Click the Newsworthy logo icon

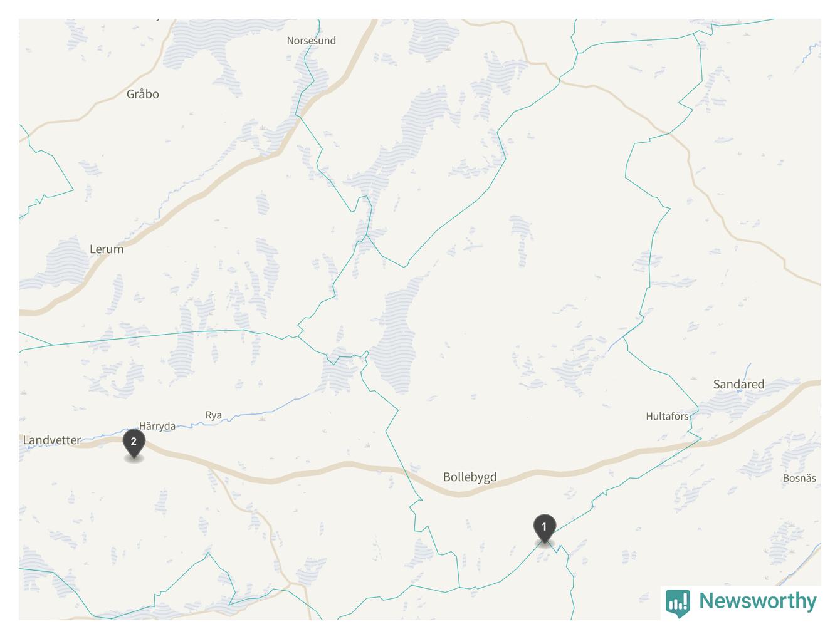(678, 603)
